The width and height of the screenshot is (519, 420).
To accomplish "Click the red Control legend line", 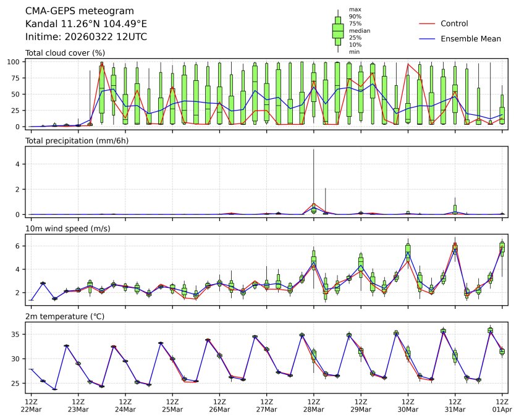I will pyautogui.click(x=428, y=23).
